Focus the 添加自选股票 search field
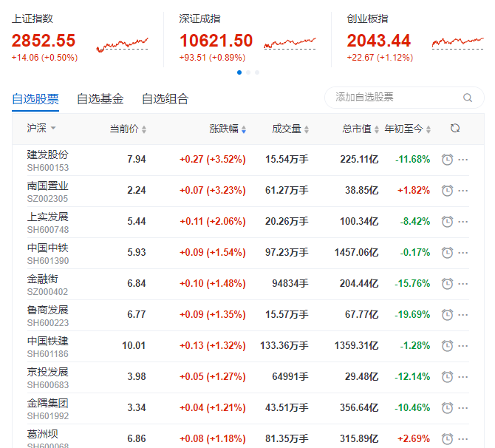 pos(404,98)
